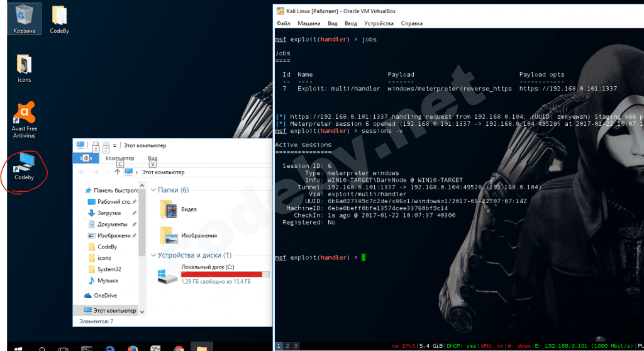Launch Firefox from the taskbar

tap(132, 348)
